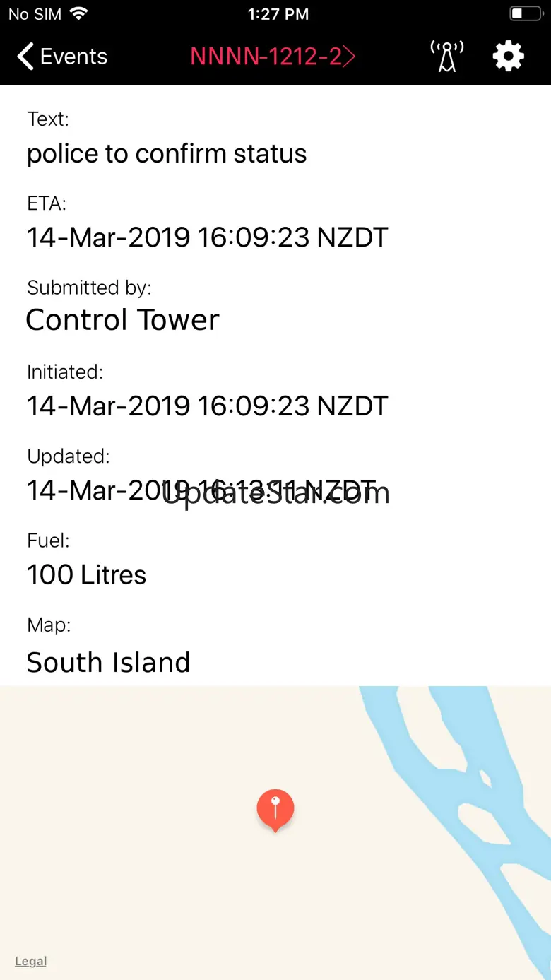Tap the 'No SIM' carrier label
The height and width of the screenshot is (980, 551).
coord(35,14)
